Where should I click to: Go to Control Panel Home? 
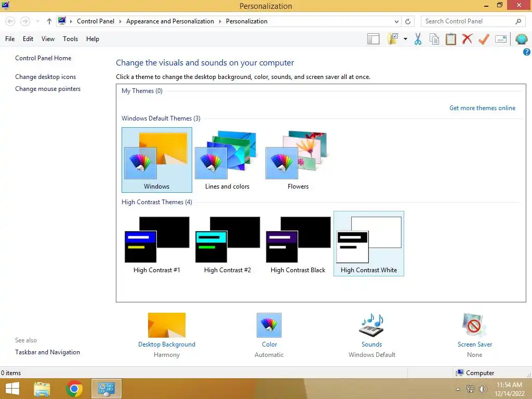point(43,58)
